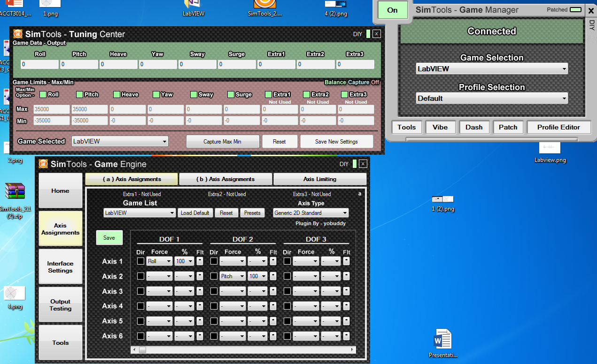The width and height of the screenshot is (597, 364).
Task: Click the right arrow of the Game Engine scrollbar
Action: pyautogui.click(x=353, y=350)
